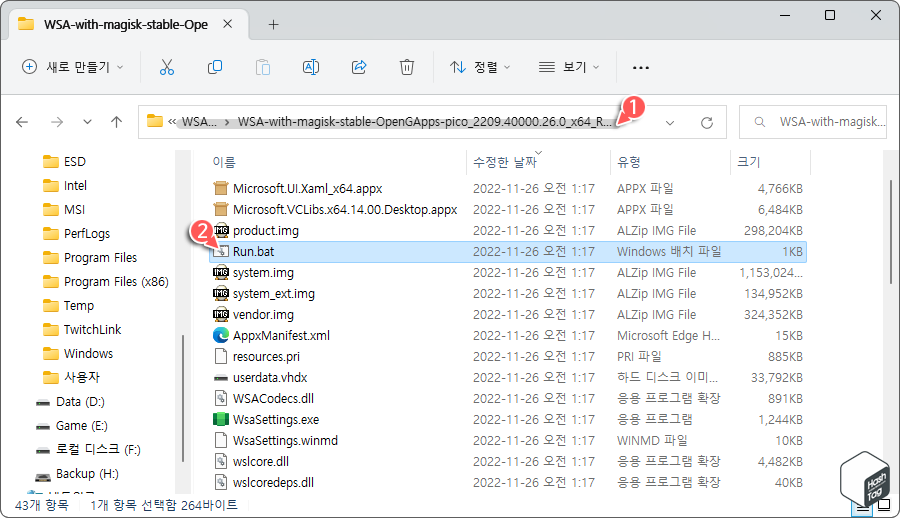
Task: Click the Data (D:) drive icon
Action: [x=43, y=402]
